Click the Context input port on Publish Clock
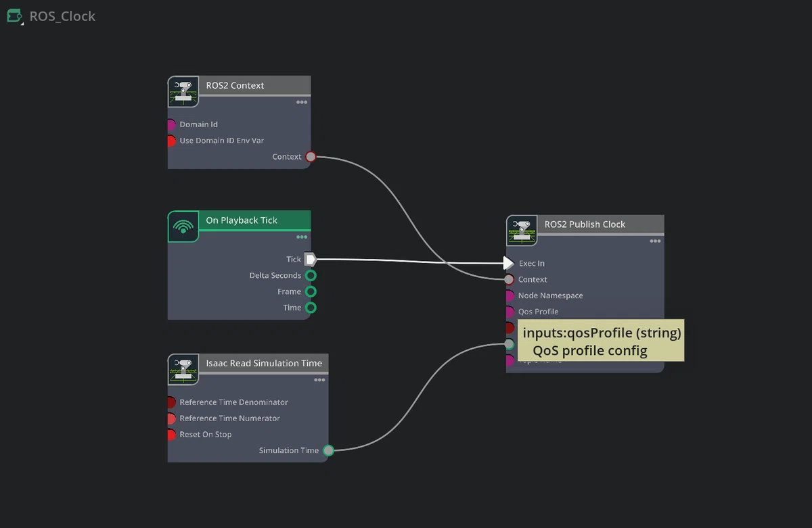812x528 pixels. tap(509, 279)
